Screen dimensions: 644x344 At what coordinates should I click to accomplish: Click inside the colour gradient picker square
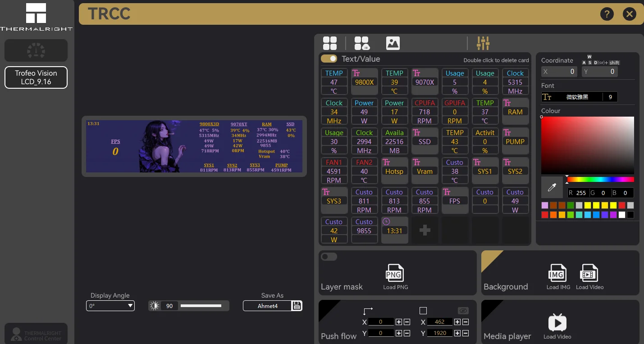(x=588, y=145)
